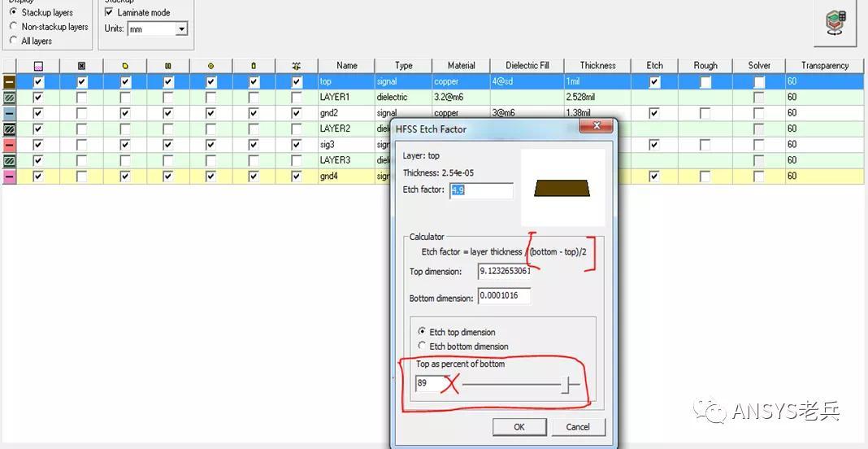Open the Units dropdown
The image size is (868, 449).
(x=181, y=28)
